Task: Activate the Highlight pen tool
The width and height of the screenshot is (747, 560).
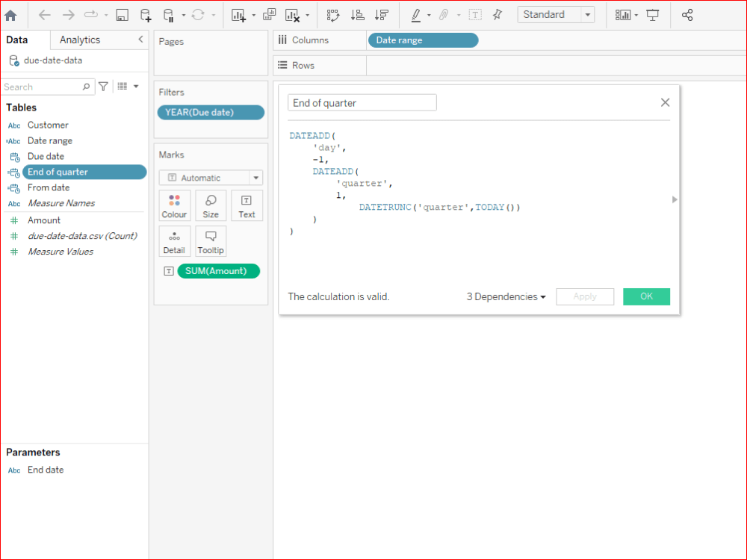Action: [416, 14]
